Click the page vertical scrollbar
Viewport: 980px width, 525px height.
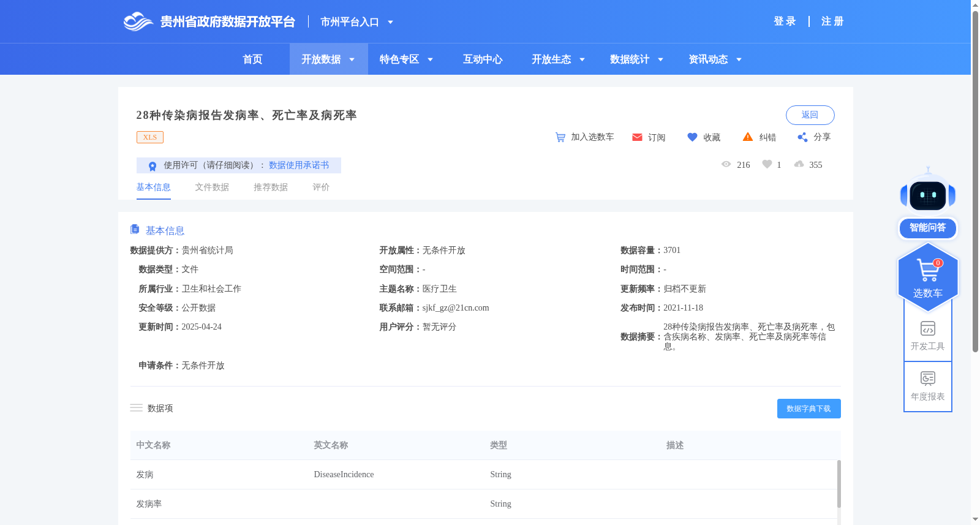click(975, 181)
